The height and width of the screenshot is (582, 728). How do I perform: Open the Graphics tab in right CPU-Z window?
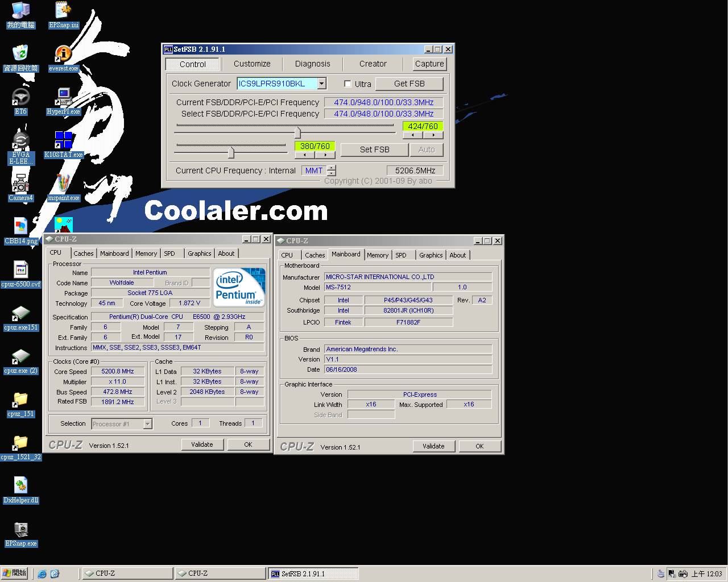(x=431, y=255)
